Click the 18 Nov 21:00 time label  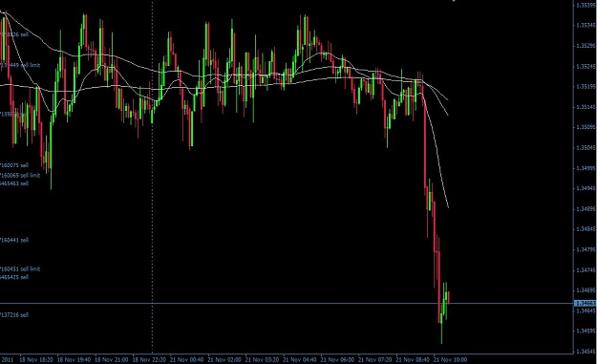(111, 359)
